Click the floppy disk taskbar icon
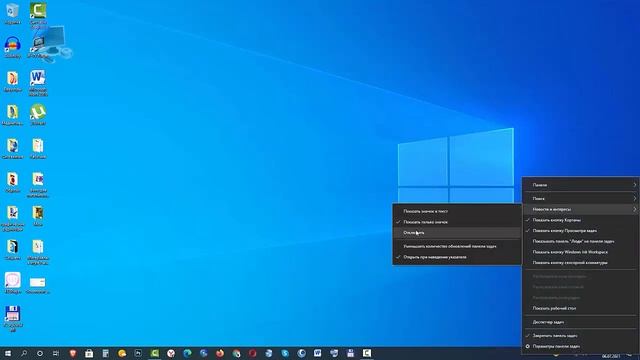The image size is (640, 360). click(x=350, y=353)
